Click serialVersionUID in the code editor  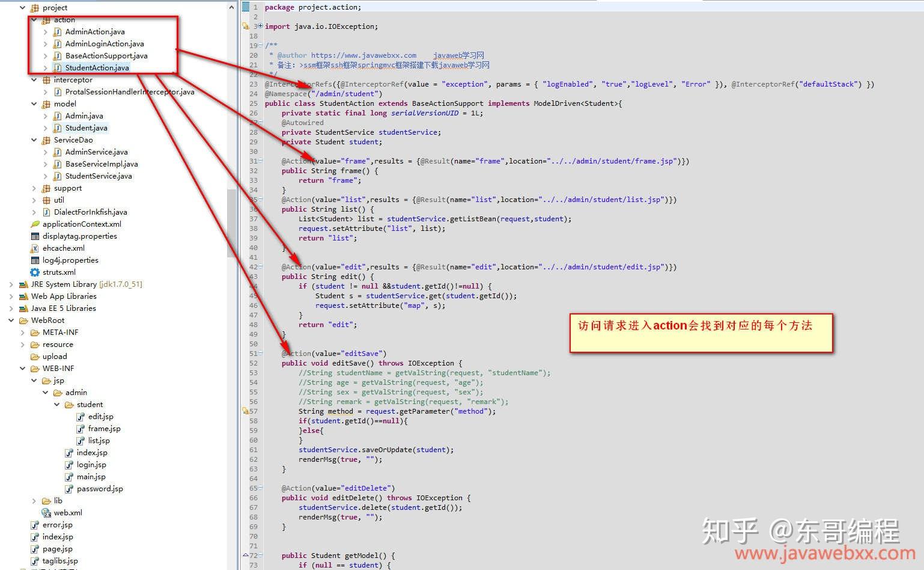(425, 113)
